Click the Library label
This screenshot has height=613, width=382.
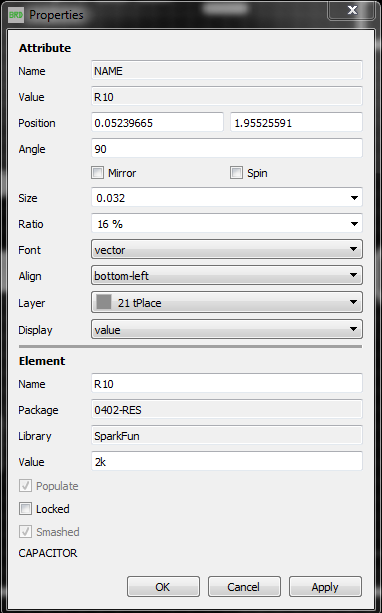(x=35, y=436)
